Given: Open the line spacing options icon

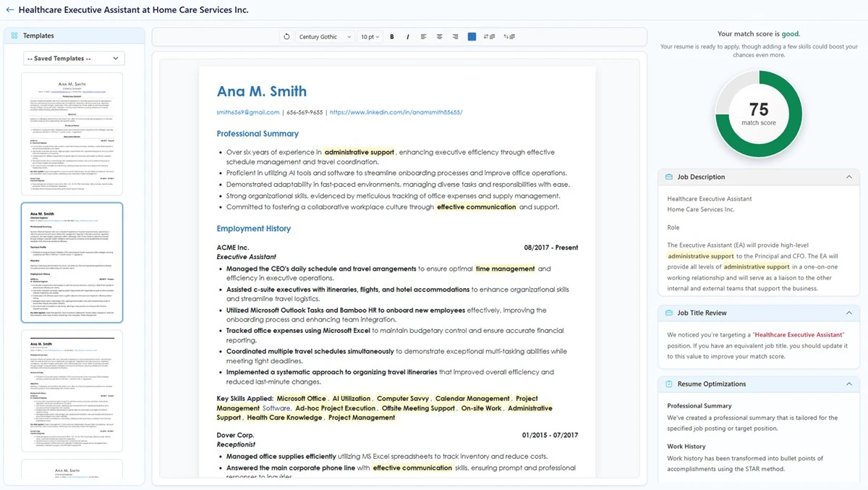Looking at the screenshot, I should pyautogui.click(x=488, y=36).
